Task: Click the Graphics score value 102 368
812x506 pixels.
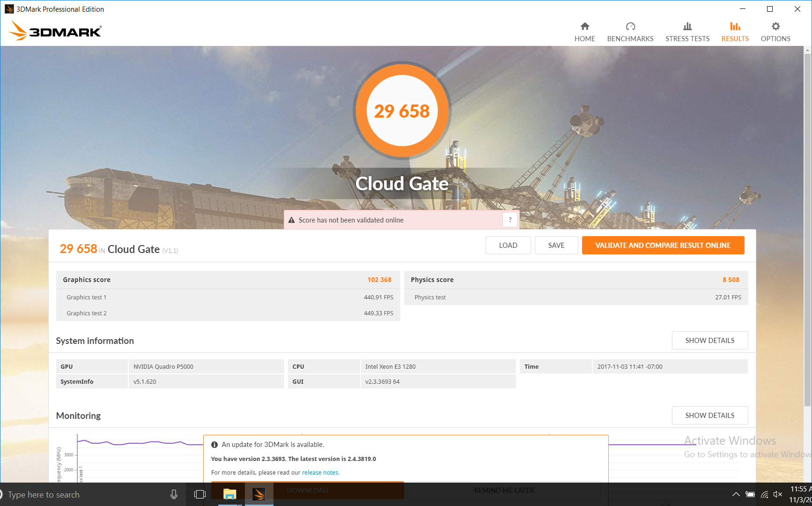Action: pyautogui.click(x=379, y=280)
